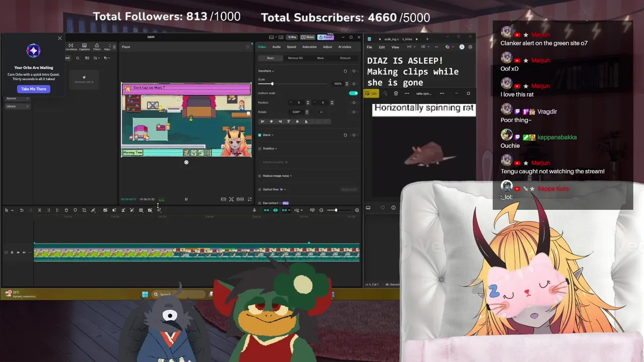The height and width of the screenshot is (362, 644).
Task: Enable the Optical flow checkbox
Action: point(260,190)
